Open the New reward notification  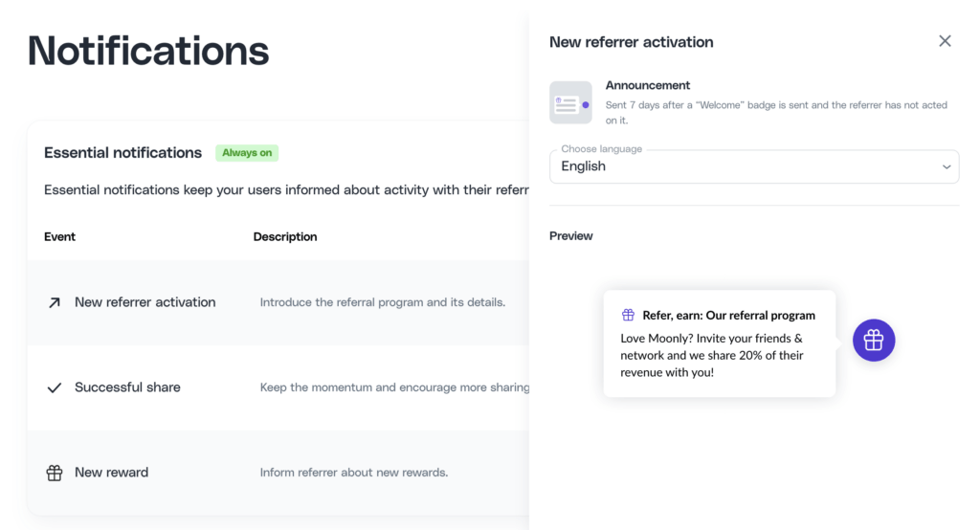pyautogui.click(x=111, y=473)
